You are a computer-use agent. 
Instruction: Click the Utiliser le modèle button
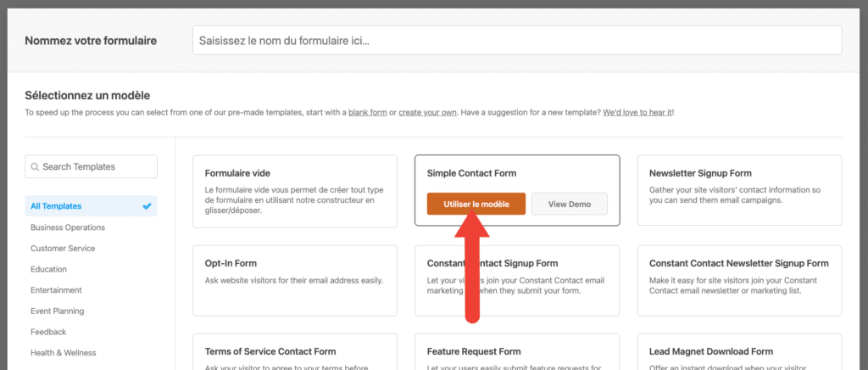[x=476, y=204]
